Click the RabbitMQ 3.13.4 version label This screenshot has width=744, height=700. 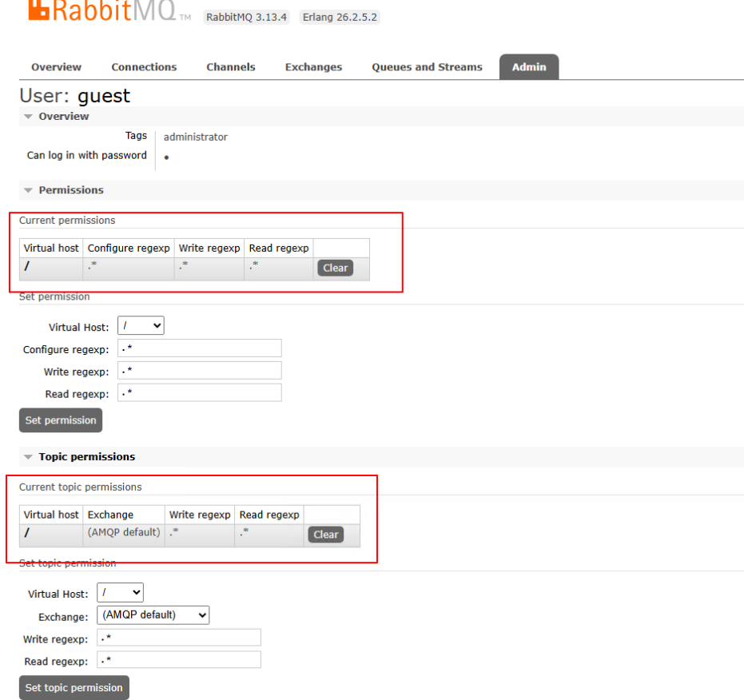[246, 17]
